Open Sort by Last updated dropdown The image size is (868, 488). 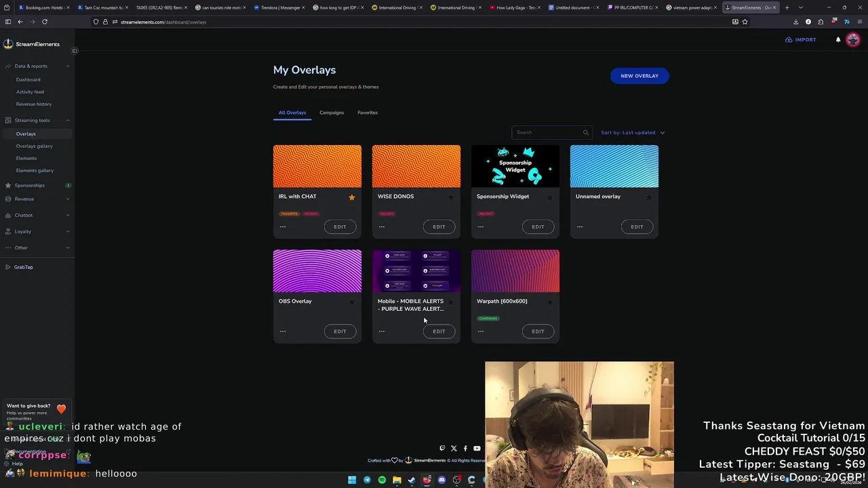coord(633,133)
